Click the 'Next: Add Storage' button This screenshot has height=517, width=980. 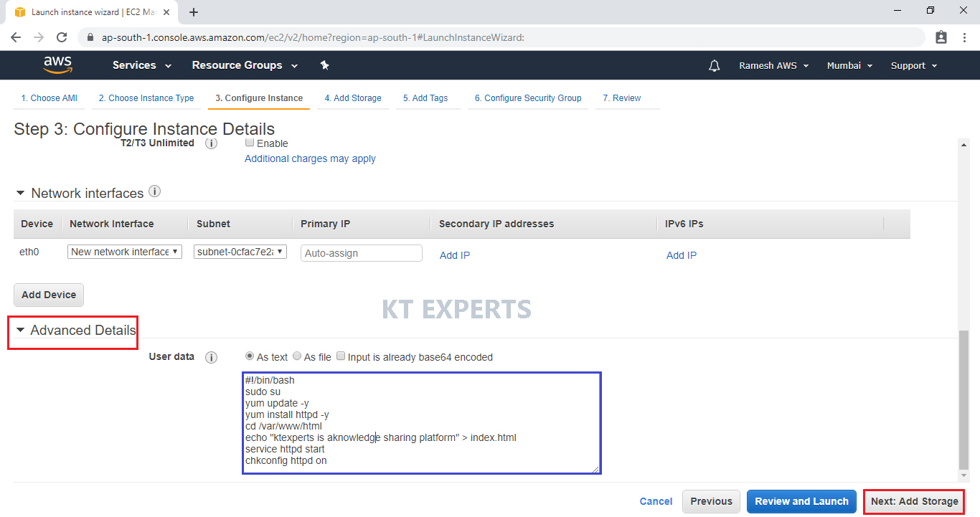coord(914,501)
